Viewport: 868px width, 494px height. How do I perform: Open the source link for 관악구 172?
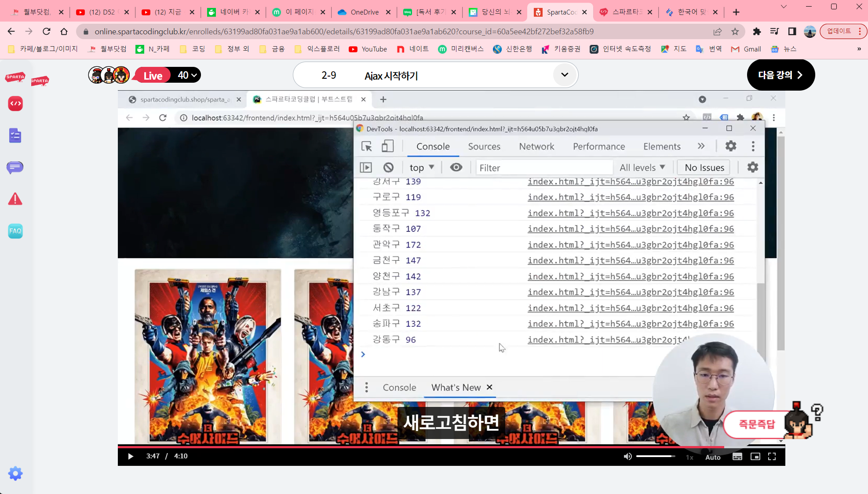pos(631,245)
